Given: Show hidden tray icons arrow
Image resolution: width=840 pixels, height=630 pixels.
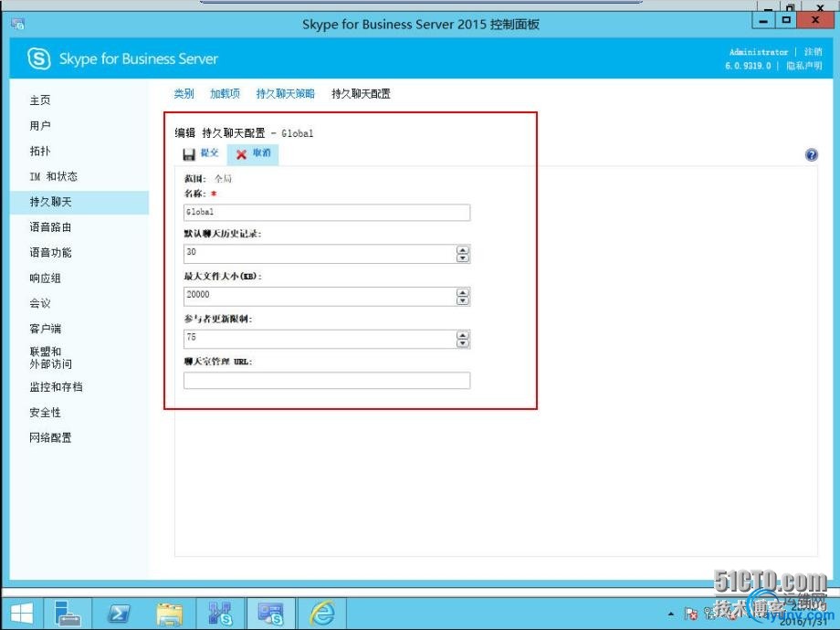Looking at the screenshot, I should (x=671, y=614).
